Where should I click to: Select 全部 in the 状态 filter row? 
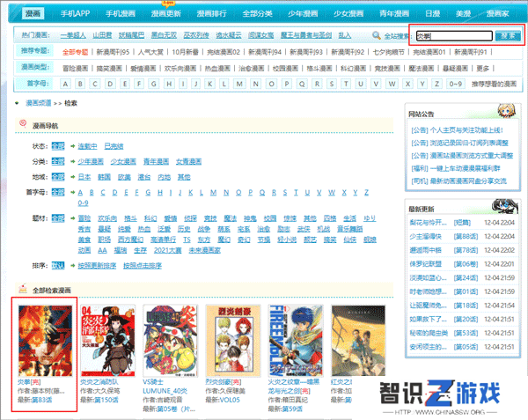point(58,146)
